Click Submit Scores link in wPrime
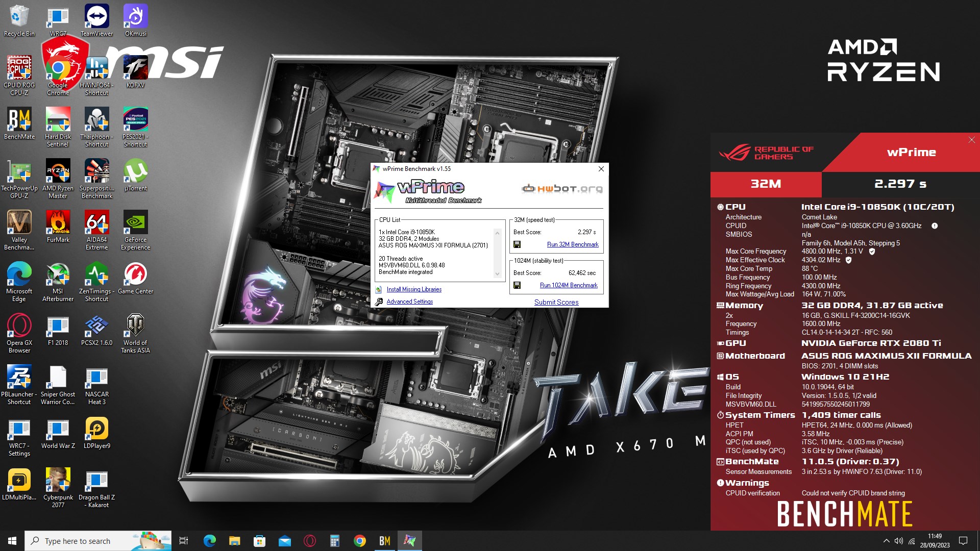This screenshot has height=551, width=980. pyautogui.click(x=556, y=302)
